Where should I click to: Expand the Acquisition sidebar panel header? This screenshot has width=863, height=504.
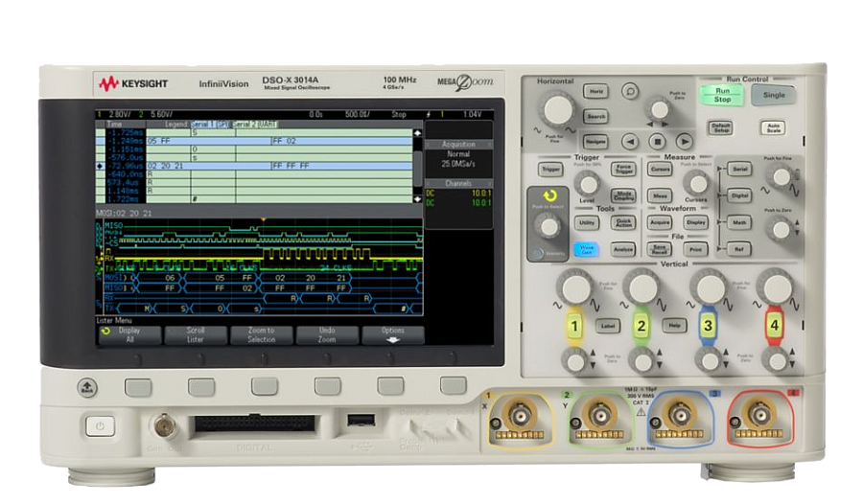point(458,144)
